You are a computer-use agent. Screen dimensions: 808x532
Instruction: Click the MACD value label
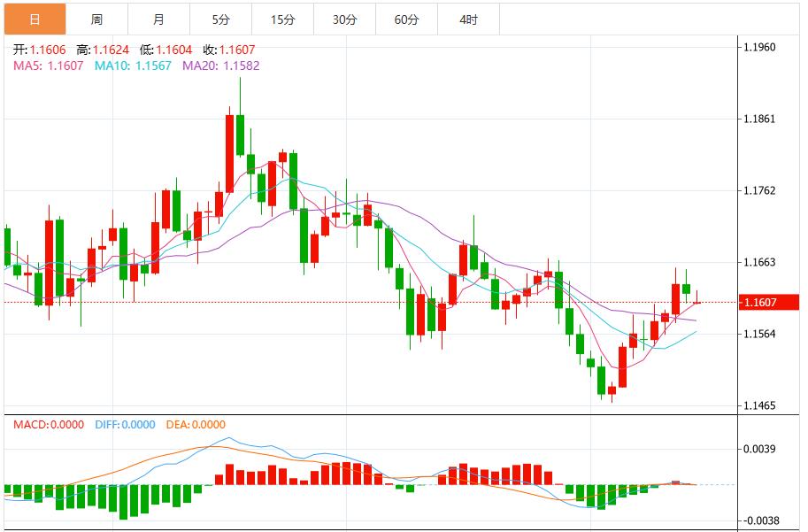pos(48,425)
